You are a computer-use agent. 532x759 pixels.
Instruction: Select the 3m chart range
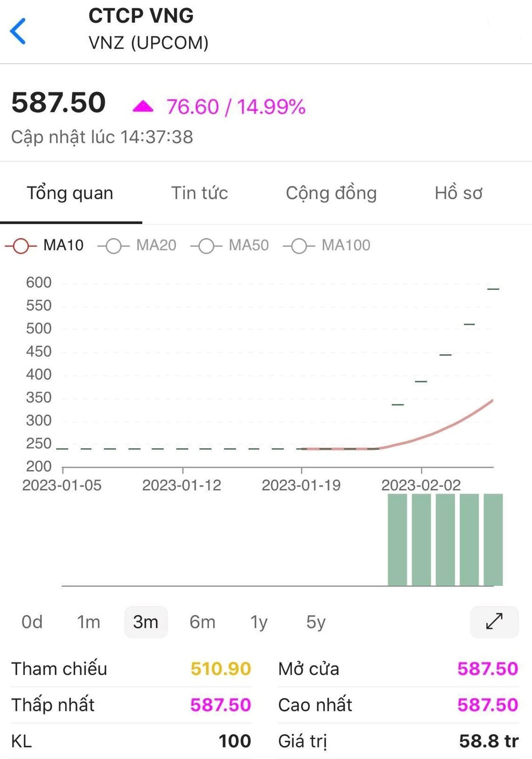[146, 622]
